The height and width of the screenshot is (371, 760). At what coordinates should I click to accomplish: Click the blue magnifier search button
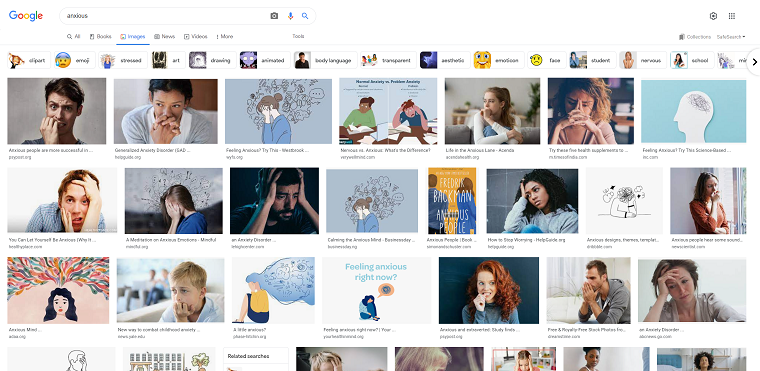coord(305,16)
